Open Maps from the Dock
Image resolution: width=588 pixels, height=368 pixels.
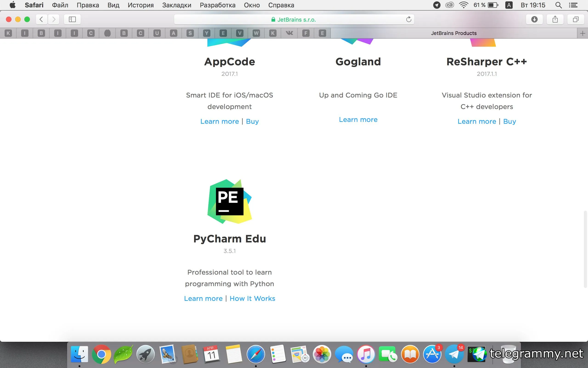(300, 354)
